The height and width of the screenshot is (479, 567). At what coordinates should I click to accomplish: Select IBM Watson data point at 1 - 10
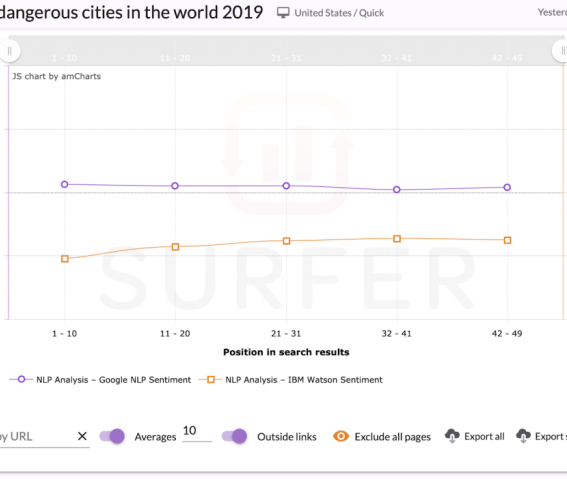coord(65,259)
